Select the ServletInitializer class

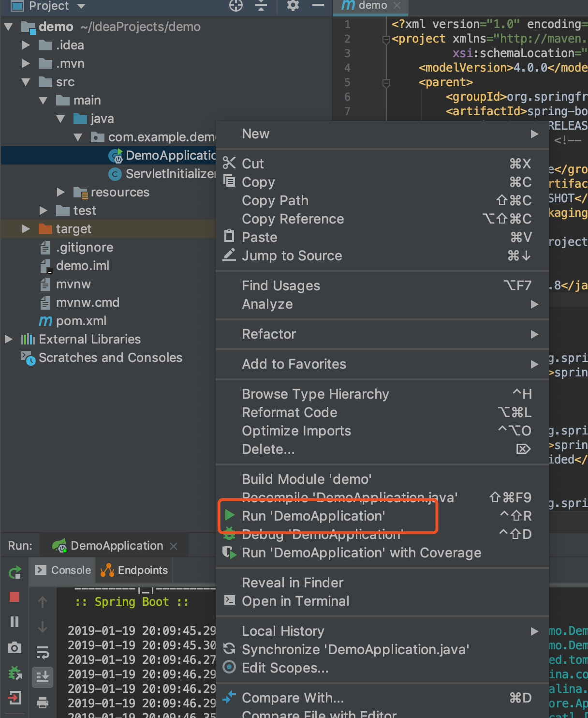tap(162, 174)
